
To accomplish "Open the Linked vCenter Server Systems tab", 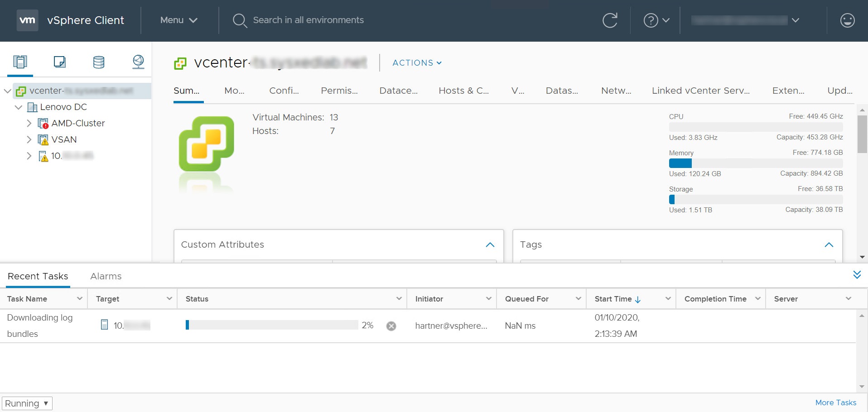I will click(701, 91).
